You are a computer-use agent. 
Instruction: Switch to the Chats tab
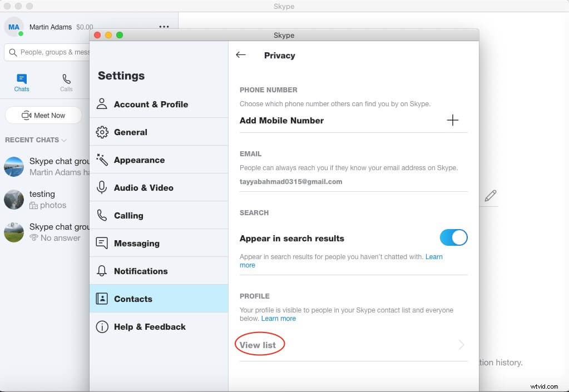(21, 83)
